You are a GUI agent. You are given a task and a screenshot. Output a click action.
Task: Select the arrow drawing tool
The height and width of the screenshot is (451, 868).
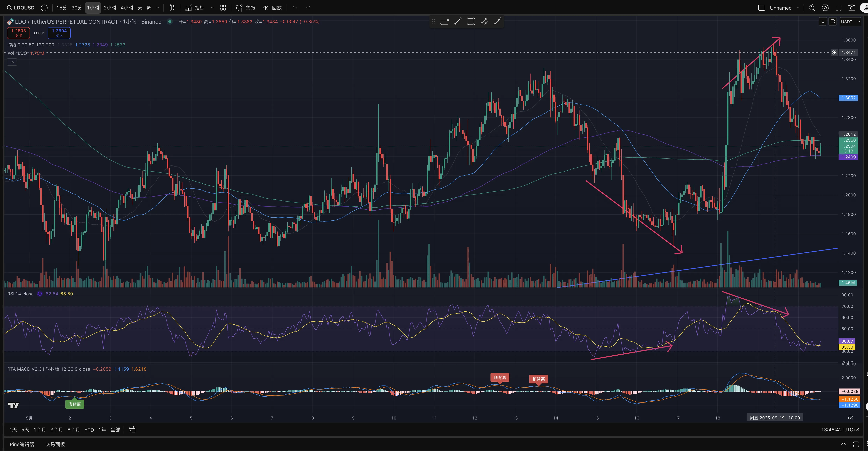[497, 22]
